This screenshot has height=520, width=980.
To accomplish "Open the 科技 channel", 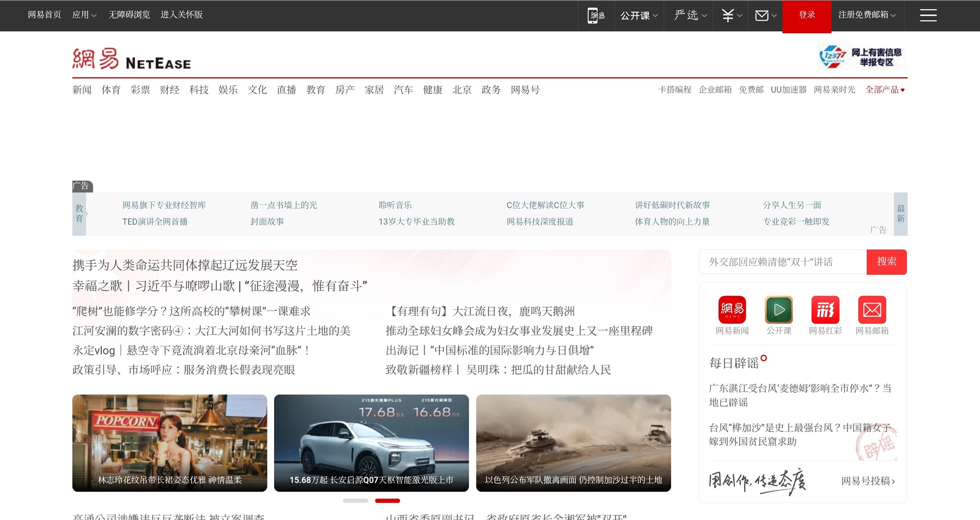I will (199, 90).
